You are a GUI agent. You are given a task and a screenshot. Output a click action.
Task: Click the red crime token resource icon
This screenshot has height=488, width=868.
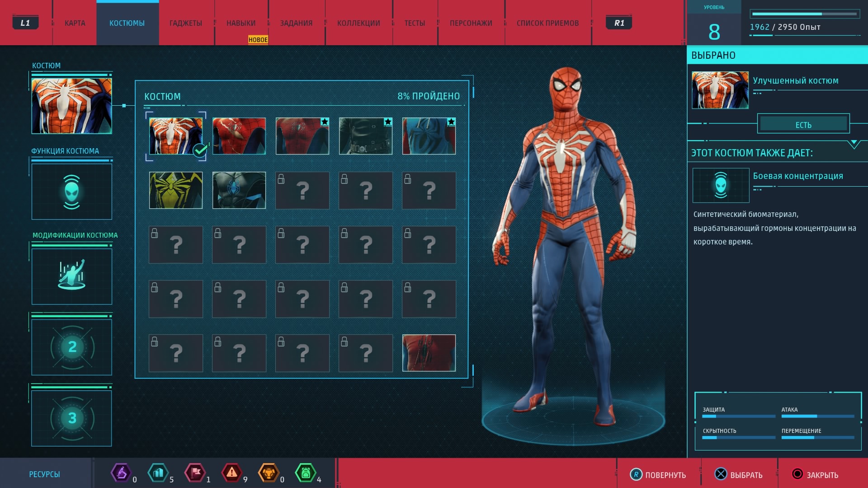pos(231,473)
